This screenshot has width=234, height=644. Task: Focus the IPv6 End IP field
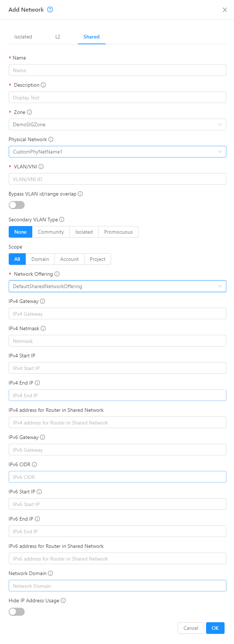(118, 531)
